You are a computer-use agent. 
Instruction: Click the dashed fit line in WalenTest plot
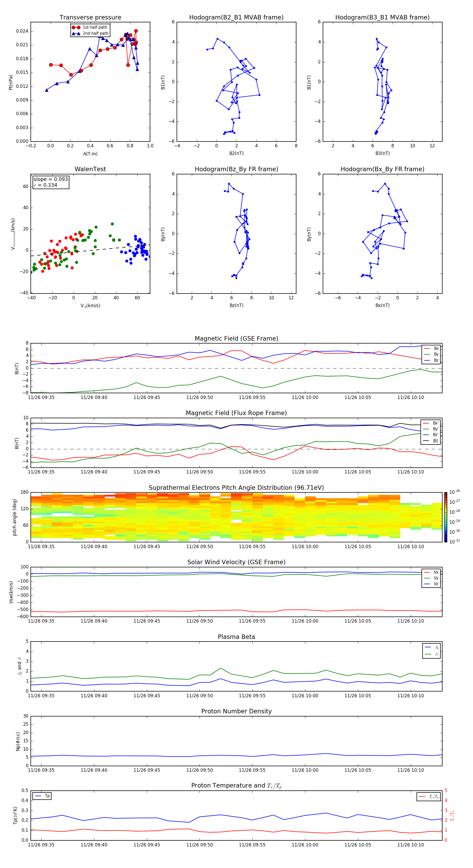click(x=90, y=250)
